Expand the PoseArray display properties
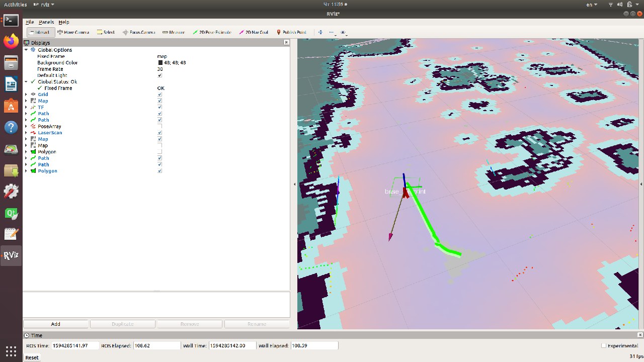The image size is (644, 362). 26,126
